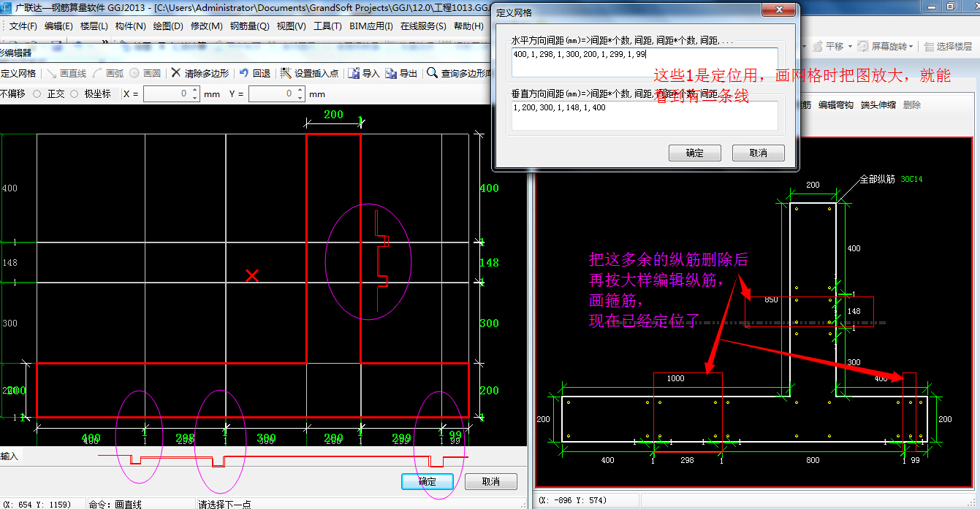Click the 命令: 画直线 status text
Screen dimensions: 980x509
[x=115, y=504]
